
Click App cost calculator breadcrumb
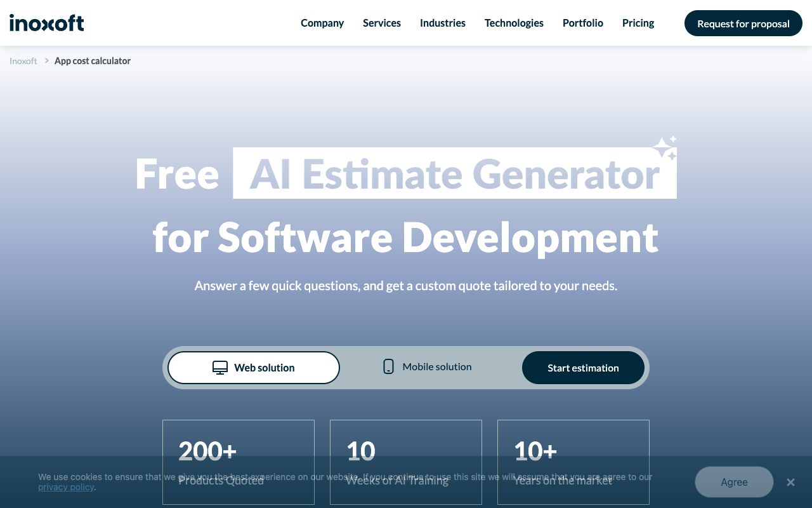tap(93, 61)
